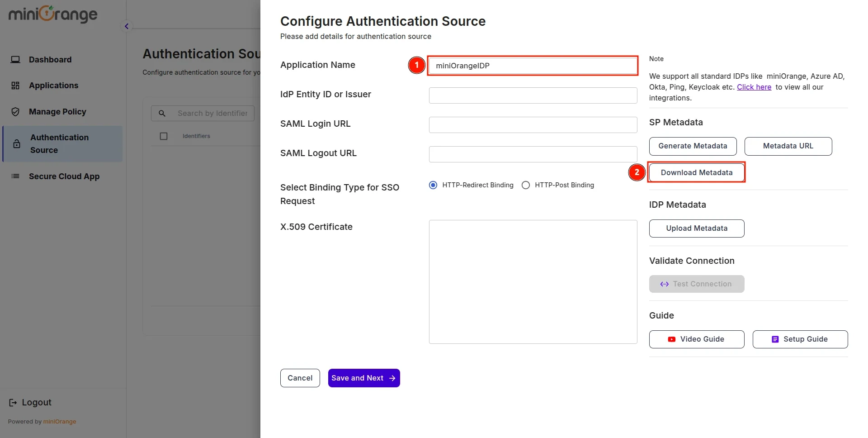
Task: Collapse the Authentication Source panel with the chevron
Action: pos(126,26)
